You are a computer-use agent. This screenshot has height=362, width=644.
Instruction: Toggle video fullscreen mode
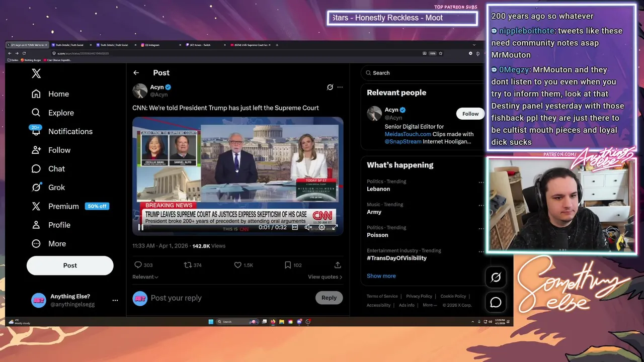pyautogui.click(x=335, y=228)
